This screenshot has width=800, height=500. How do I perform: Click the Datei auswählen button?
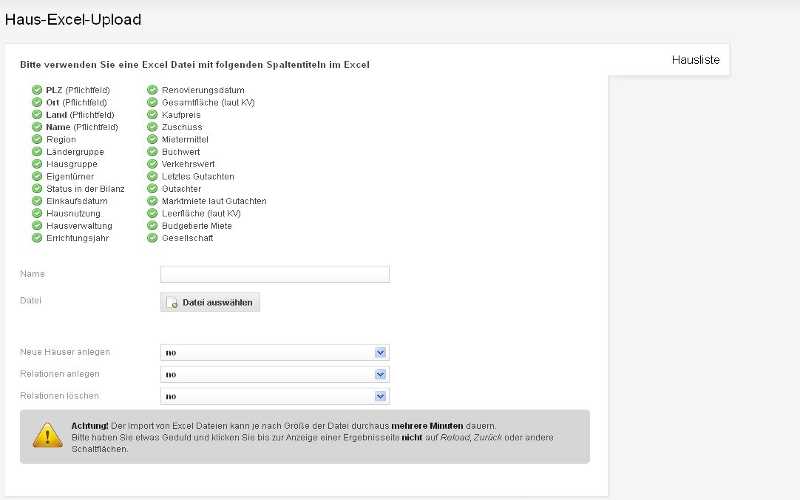click(210, 303)
